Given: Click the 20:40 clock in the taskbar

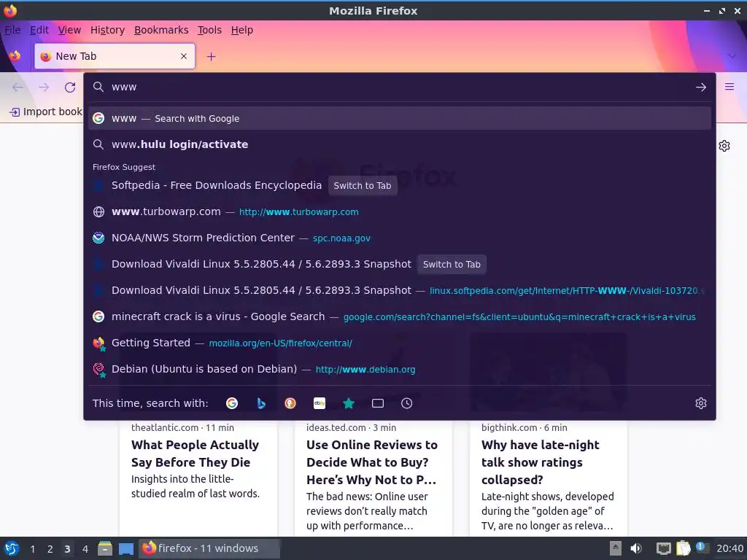Looking at the screenshot, I should pos(729,548).
